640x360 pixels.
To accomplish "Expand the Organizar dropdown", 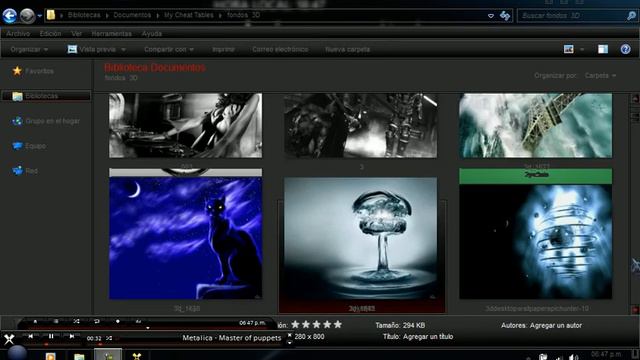I will 29,49.
